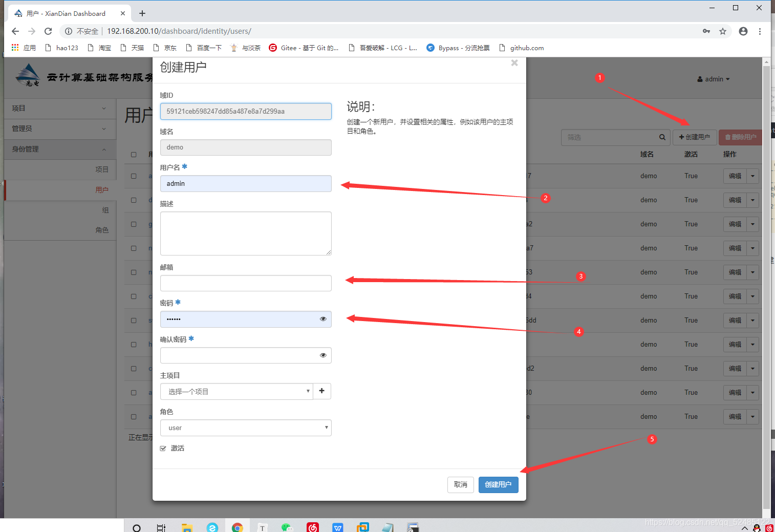Open the github.com bookmark
This screenshot has width=775, height=532.
pyautogui.click(x=521, y=48)
